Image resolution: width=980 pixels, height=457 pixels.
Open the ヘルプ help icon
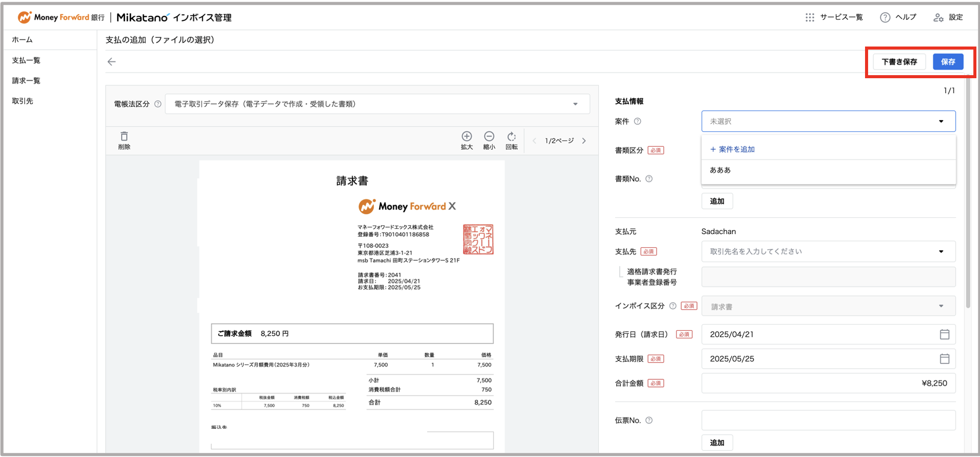tap(885, 17)
